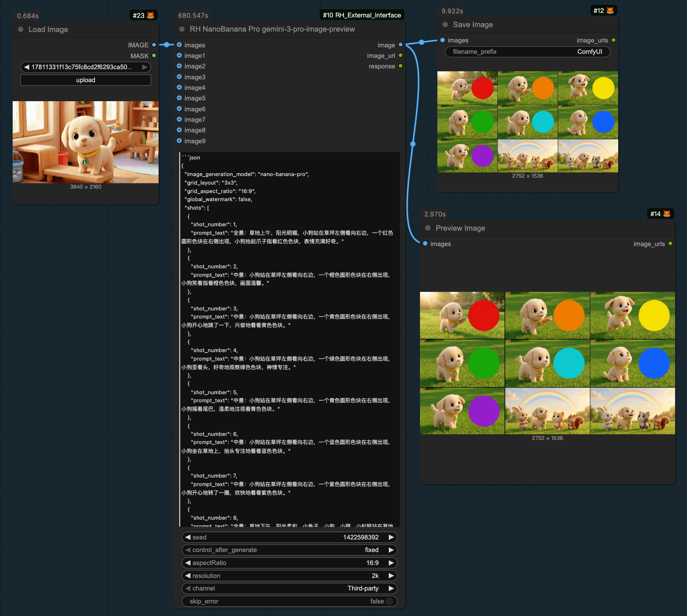Image resolution: width=687 pixels, height=616 pixels.
Task: Click the MASK output port on Load Image
Action: click(x=154, y=55)
